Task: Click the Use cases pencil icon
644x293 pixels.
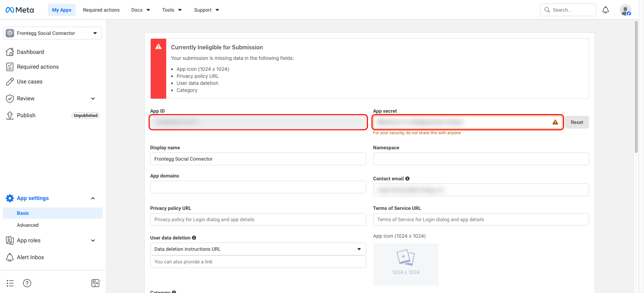Action: click(10, 81)
